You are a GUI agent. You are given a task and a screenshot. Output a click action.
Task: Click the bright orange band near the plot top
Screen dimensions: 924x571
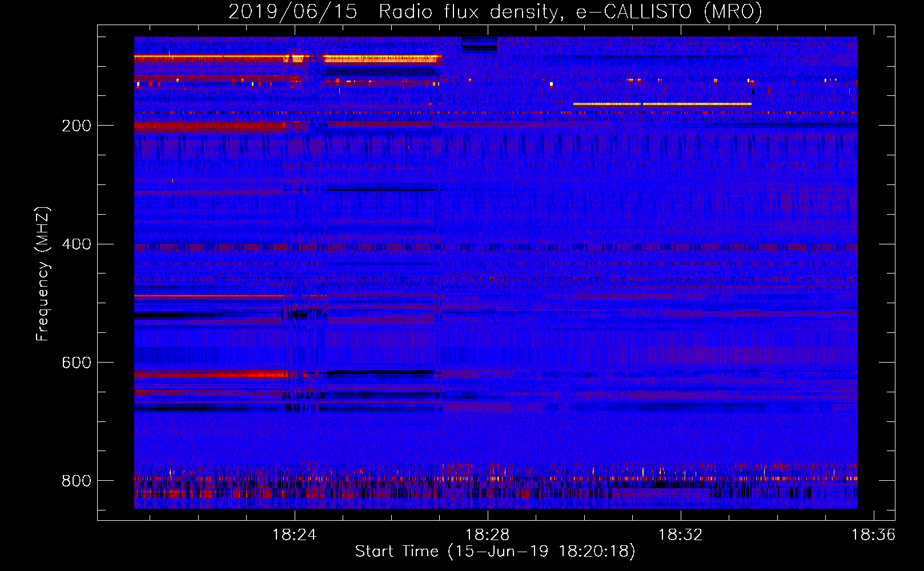click(x=383, y=58)
